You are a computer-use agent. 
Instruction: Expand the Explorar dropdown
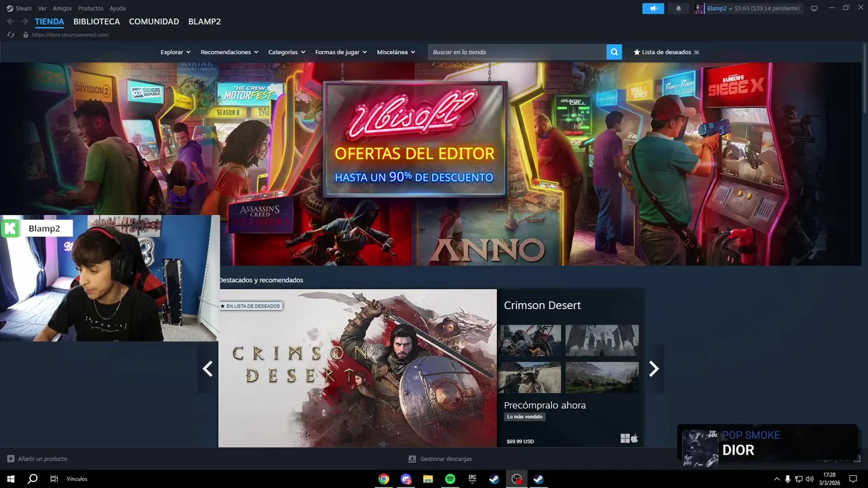(176, 52)
